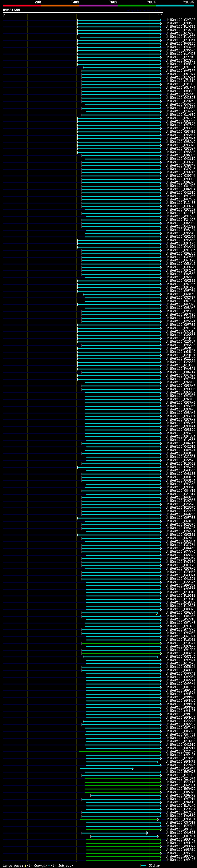Screen dimensions: 197x868
Task: Select hit label UniRef100_A0FIP7
Action: (180, 71)
